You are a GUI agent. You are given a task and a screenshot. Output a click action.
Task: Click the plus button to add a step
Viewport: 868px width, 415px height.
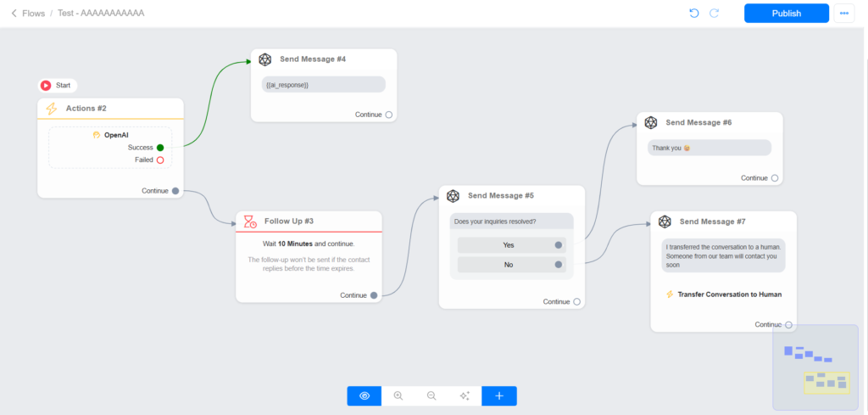tap(499, 395)
